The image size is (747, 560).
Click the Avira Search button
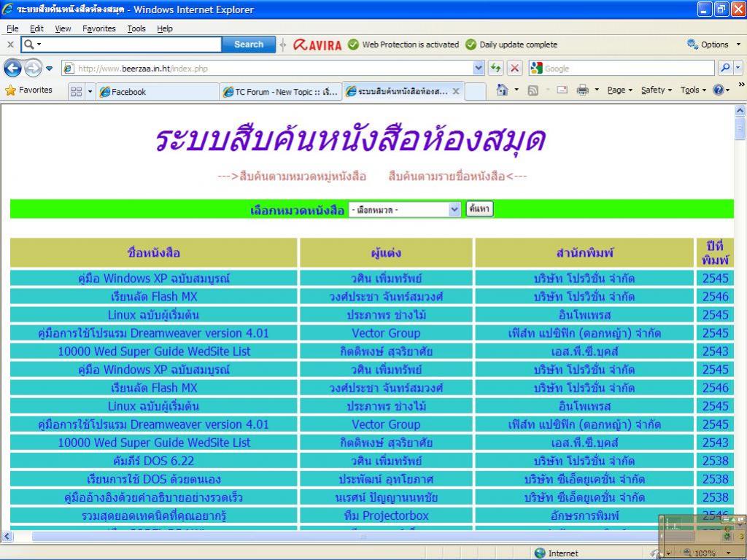(x=248, y=44)
